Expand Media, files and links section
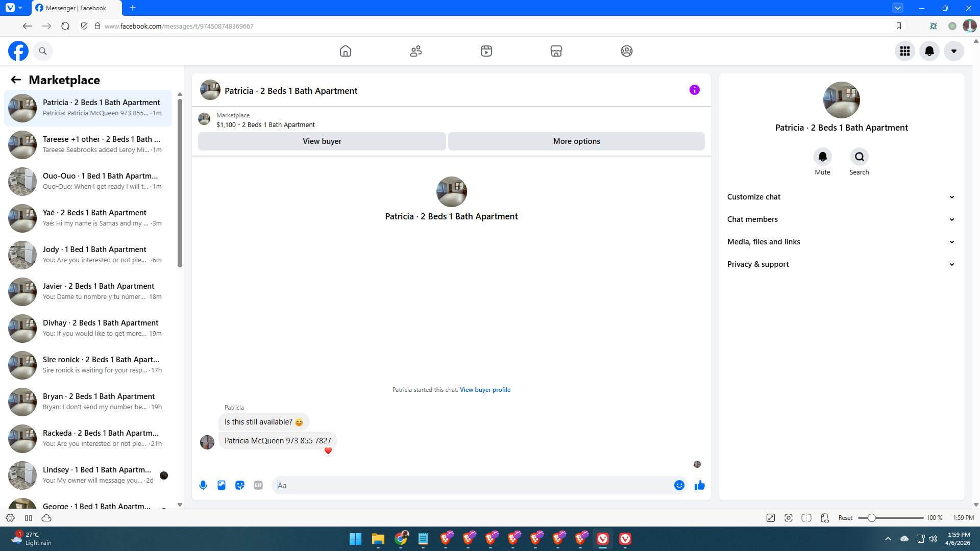Image resolution: width=980 pixels, height=551 pixels. click(841, 242)
